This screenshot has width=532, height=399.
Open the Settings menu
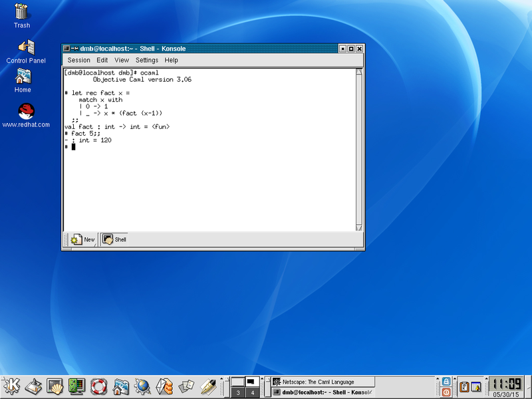(147, 60)
